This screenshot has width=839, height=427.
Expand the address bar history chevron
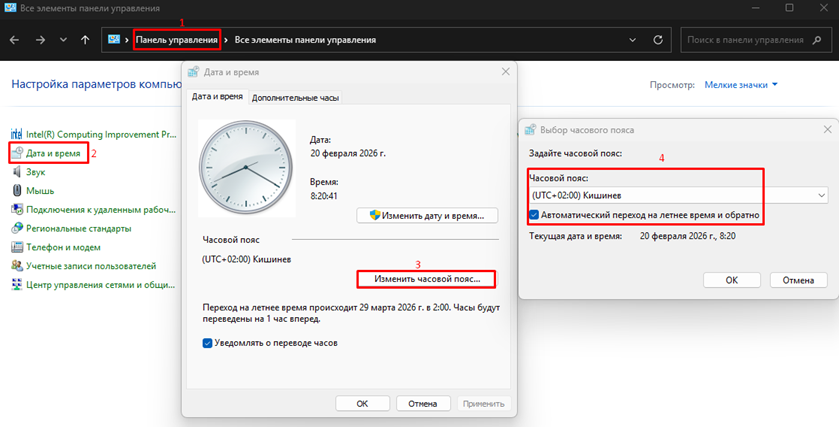[629, 41]
